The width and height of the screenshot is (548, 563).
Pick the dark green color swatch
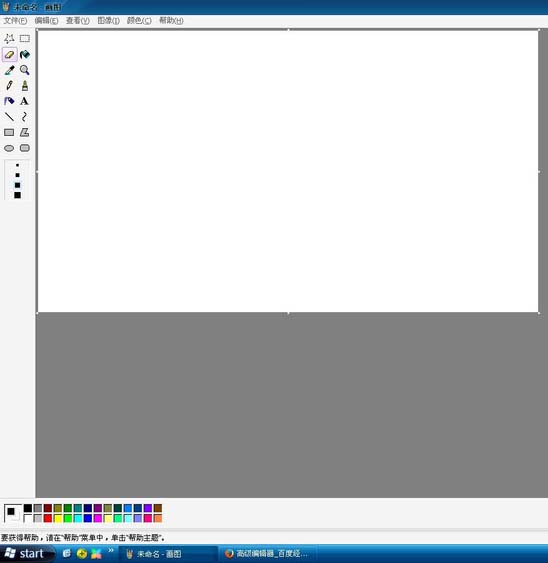tap(68, 508)
